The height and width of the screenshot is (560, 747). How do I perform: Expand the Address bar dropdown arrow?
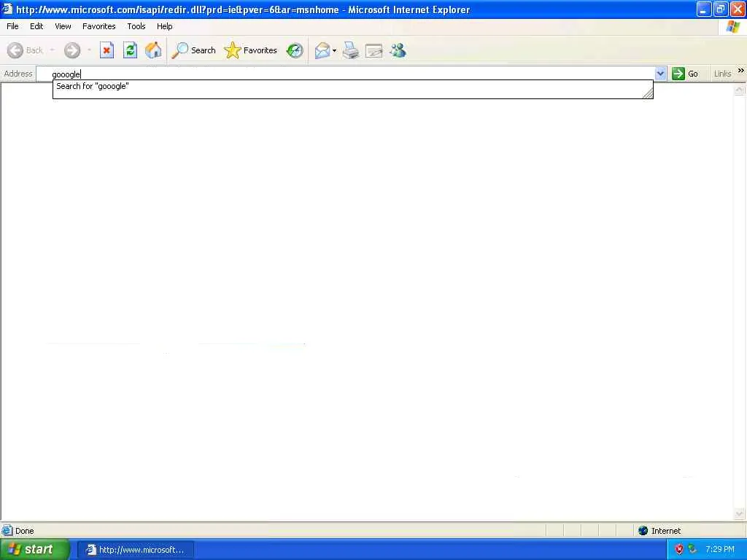[660, 74]
